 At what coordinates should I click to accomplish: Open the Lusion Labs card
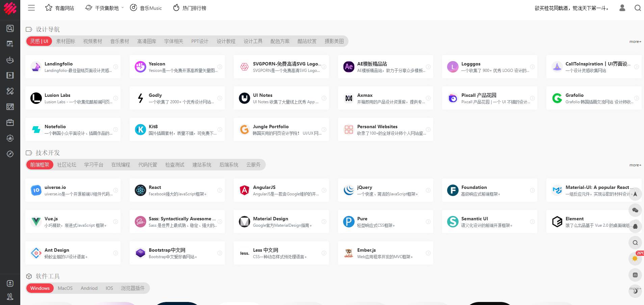73,98
